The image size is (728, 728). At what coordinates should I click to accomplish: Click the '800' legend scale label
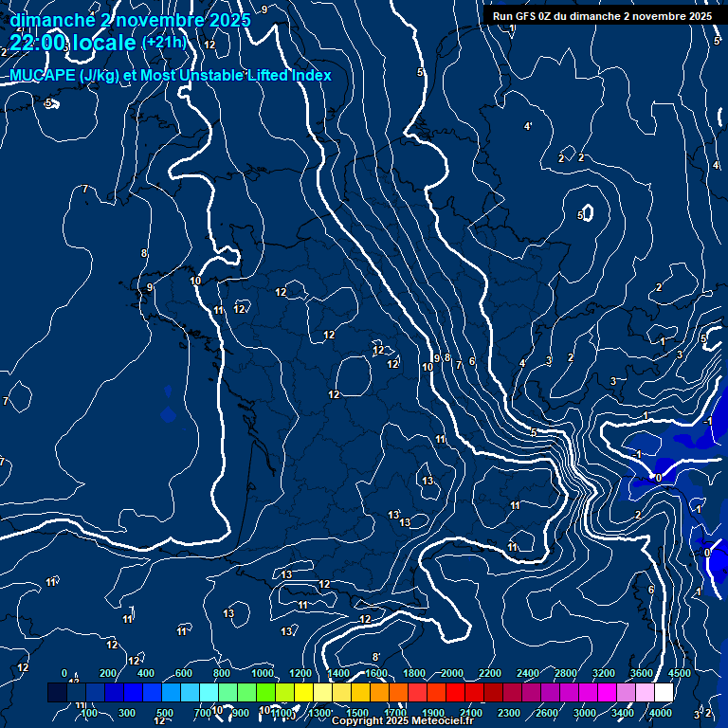pyautogui.click(x=222, y=673)
